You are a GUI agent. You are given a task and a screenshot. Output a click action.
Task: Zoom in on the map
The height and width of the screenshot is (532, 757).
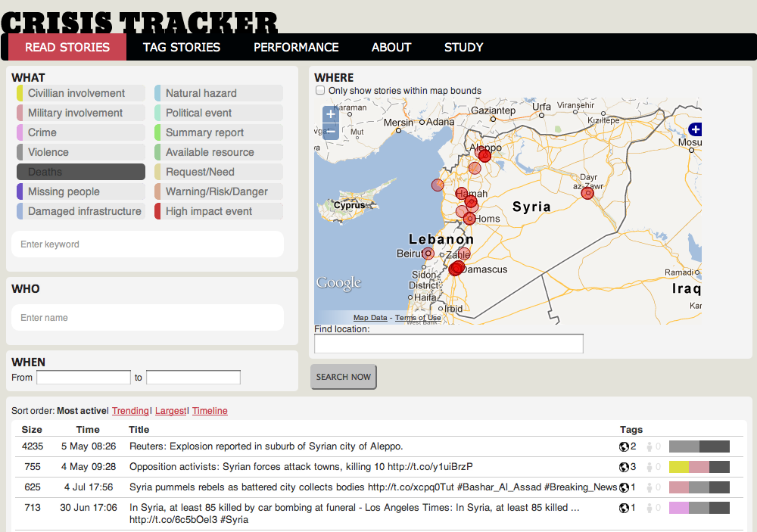point(330,115)
